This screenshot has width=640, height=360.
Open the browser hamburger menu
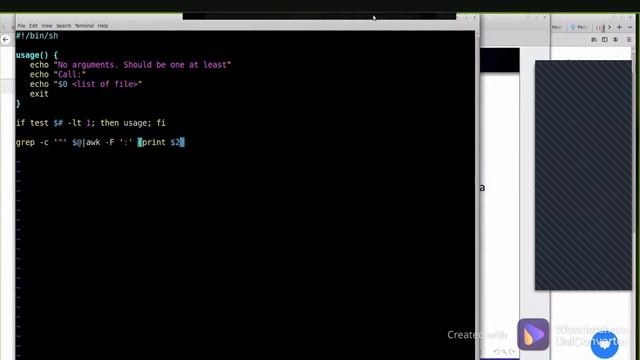[x=629, y=40]
